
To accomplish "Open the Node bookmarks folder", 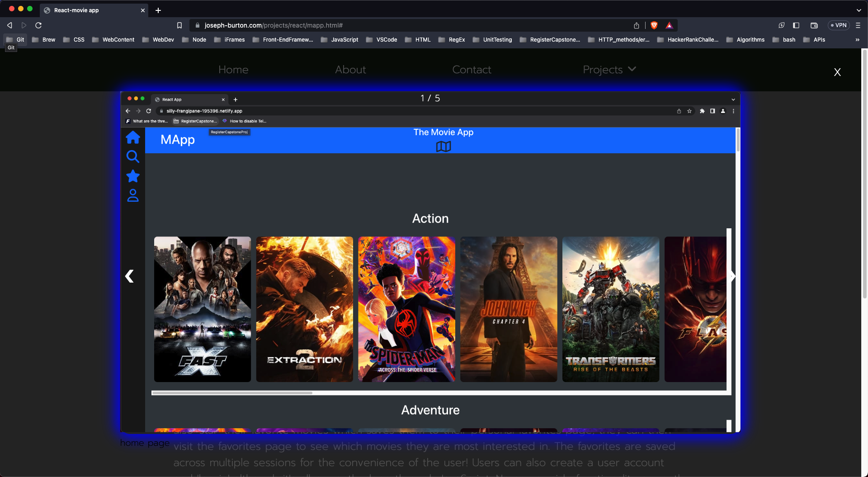I will pyautogui.click(x=194, y=40).
